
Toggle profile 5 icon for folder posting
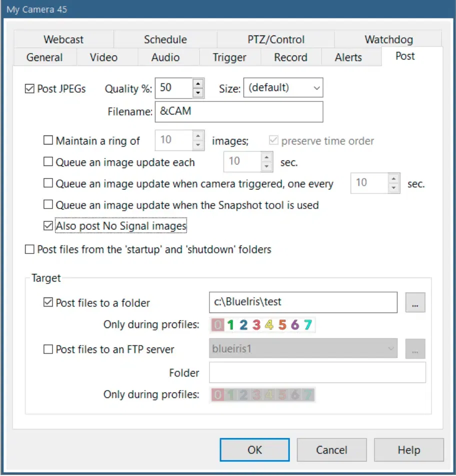coord(282,325)
